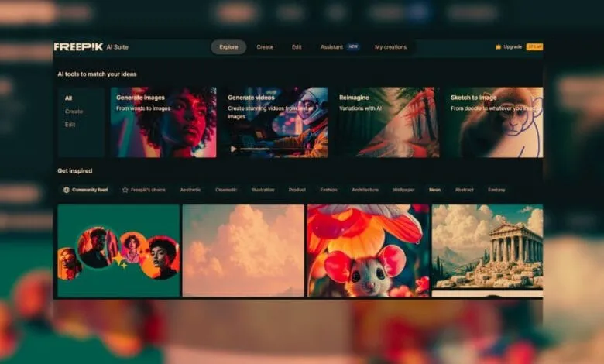Image resolution: width=604 pixels, height=364 pixels.
Task: Open the mouse under mushroom image
Action: tap(369, 251)
